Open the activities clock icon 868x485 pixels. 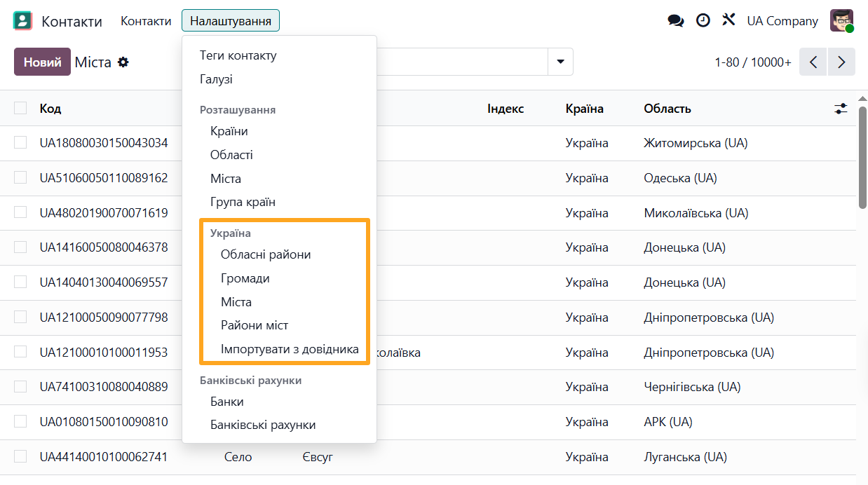click(703, 21)
